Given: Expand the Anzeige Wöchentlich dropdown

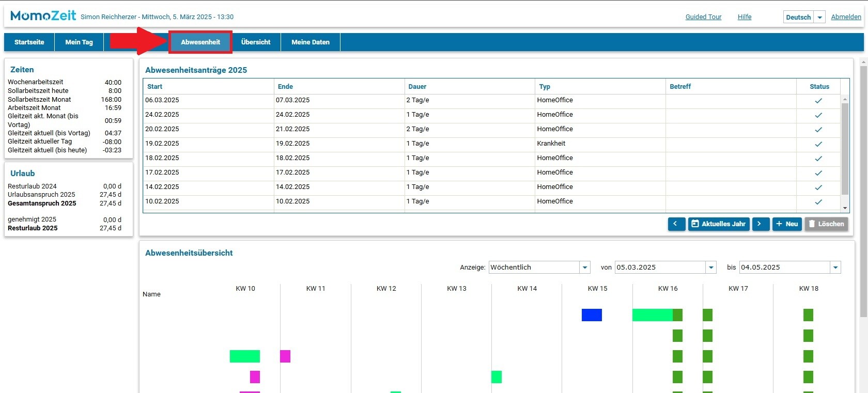Looking at the screenshot, I should (585, 268).
